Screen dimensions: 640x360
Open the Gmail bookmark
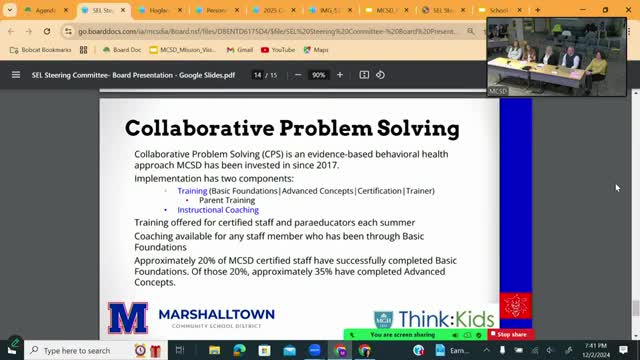point(240,50)
